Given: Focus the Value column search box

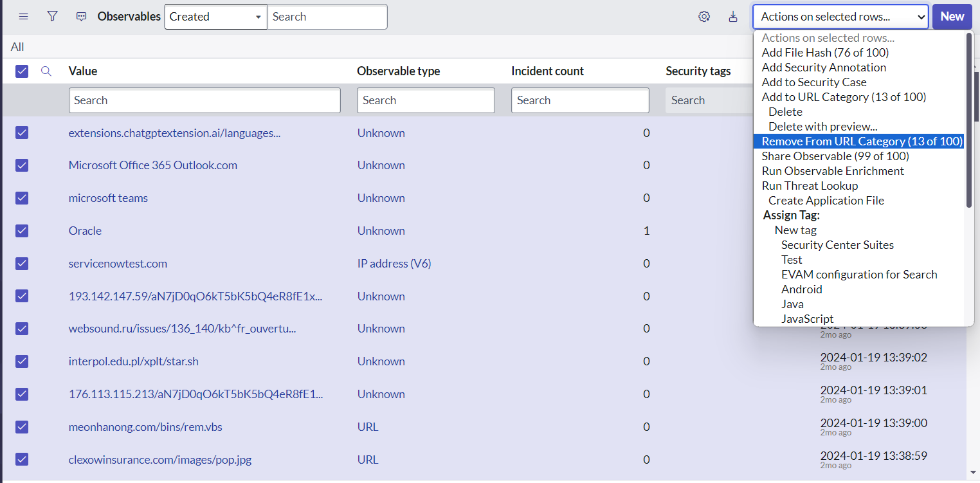Looking at the screenshot, I should 204,100.
